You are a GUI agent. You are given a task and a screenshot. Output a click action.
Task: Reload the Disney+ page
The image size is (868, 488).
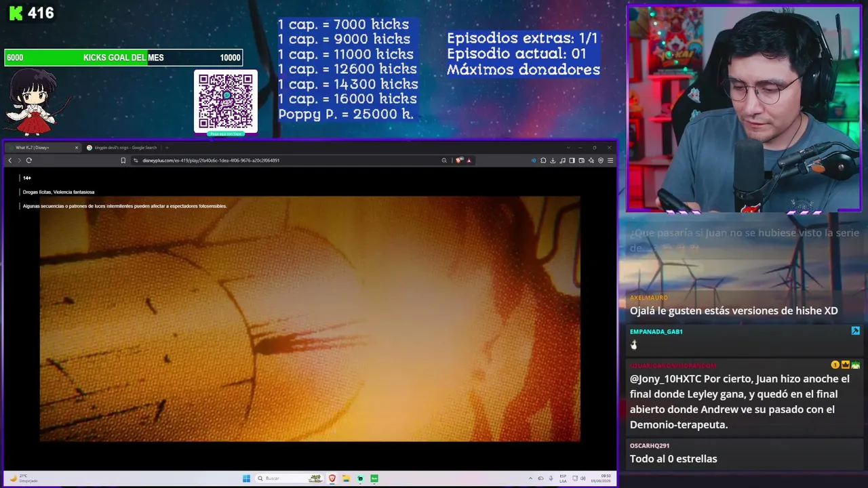(x=29, y=161)
